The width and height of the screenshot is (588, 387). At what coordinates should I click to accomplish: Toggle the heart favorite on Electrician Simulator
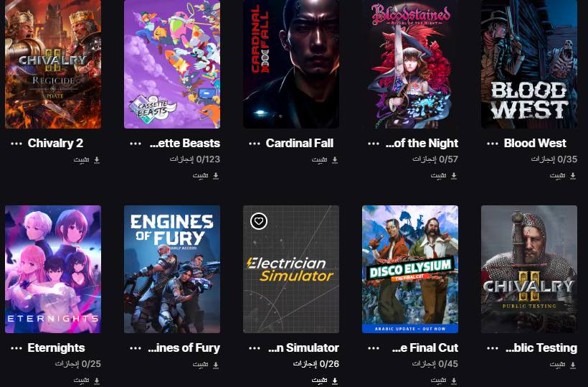tap(259, 221)
